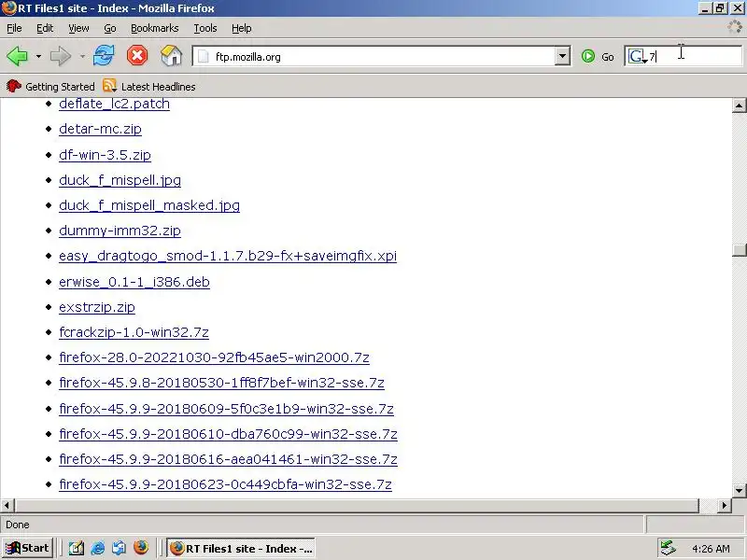Click the Done status bar text

(x=18, y=525)
